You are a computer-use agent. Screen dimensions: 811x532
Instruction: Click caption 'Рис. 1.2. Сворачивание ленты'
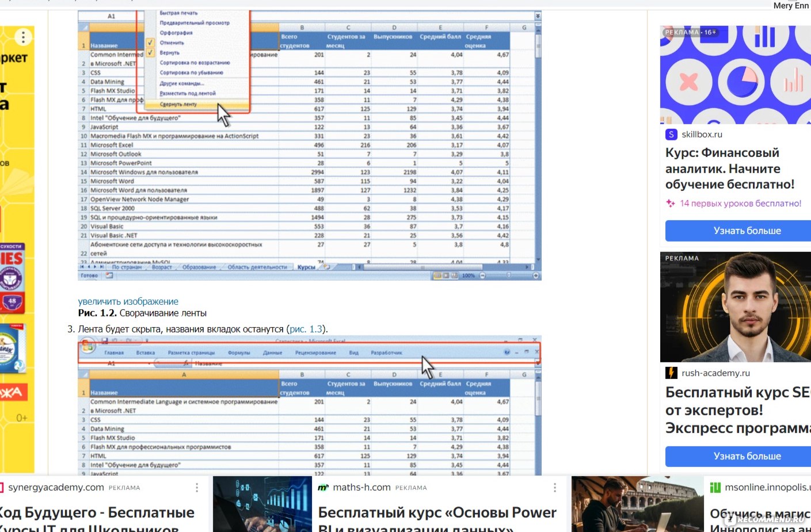(142, 313)
